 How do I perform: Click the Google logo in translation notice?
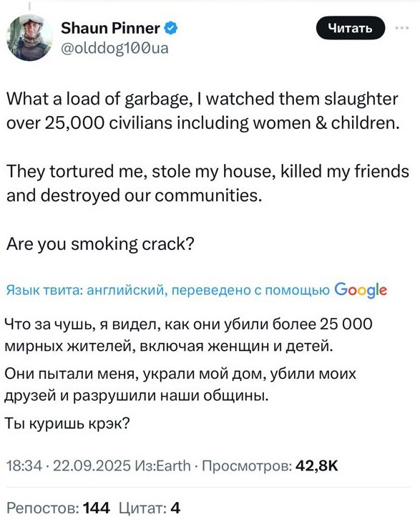coord(361,290)
